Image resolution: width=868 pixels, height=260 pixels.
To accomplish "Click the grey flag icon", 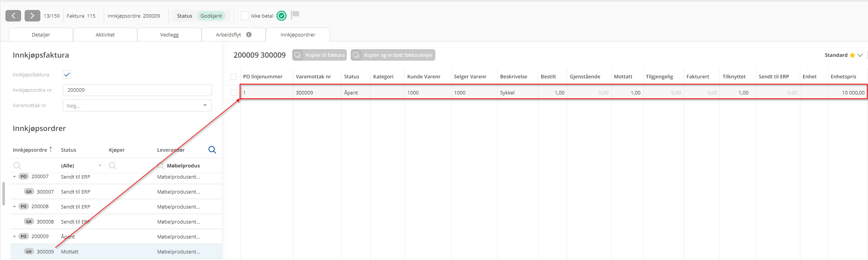I will tap(295, 15).
